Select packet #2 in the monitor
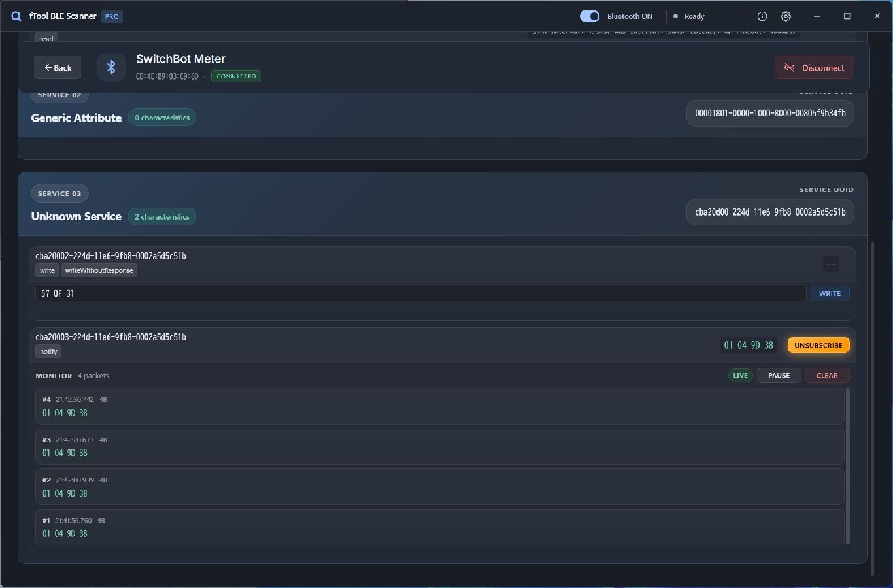This screenshot has width=893, height=588. pos(439,487)
